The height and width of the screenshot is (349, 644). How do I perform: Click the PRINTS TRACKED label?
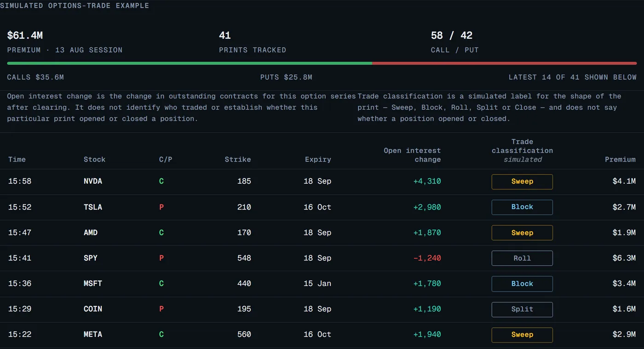[253, 50]
